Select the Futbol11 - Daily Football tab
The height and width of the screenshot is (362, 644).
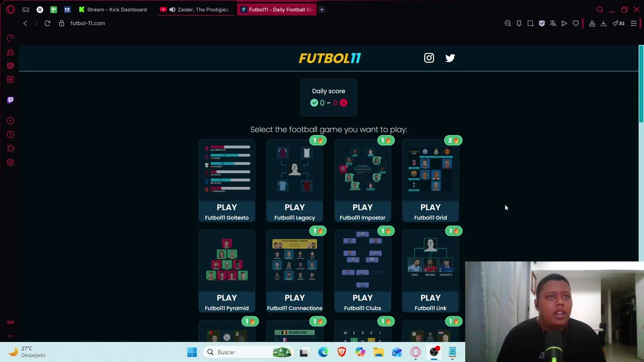pyautogui.click(x=277, y=10)
